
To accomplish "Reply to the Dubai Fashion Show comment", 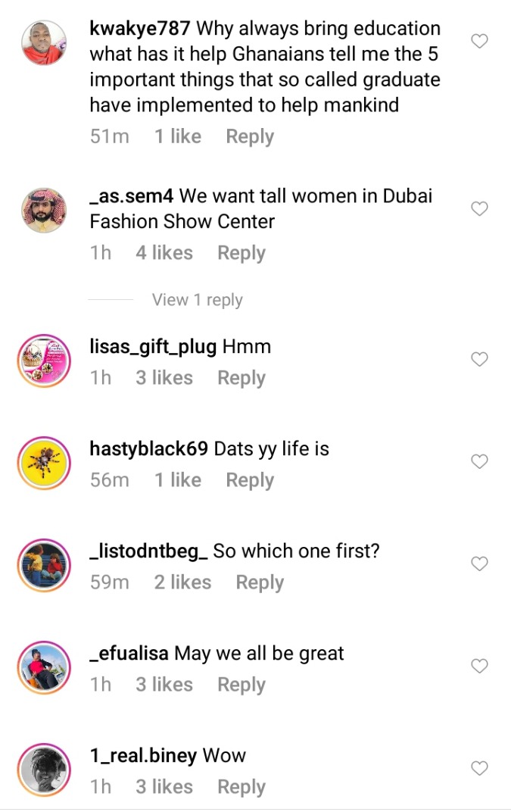I will pyautogui.click(x=241, y=253).
